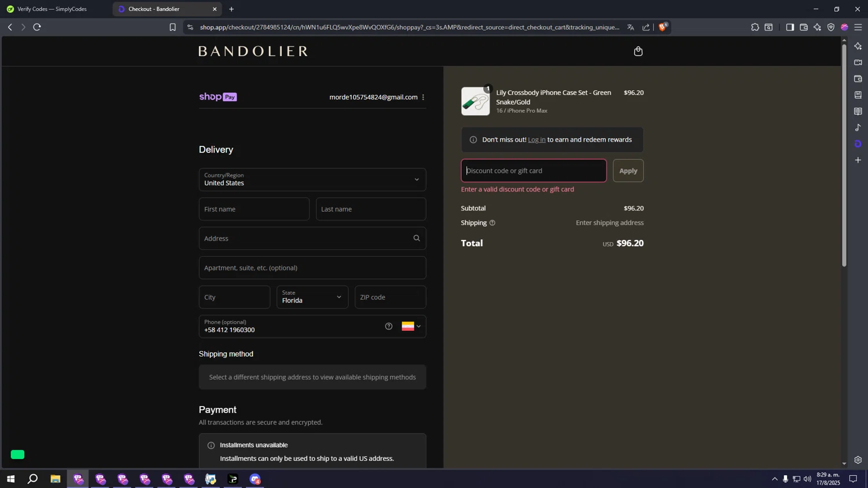Open the shopping bag cart icon
The image size is (868, 488).
click(638, 51)
